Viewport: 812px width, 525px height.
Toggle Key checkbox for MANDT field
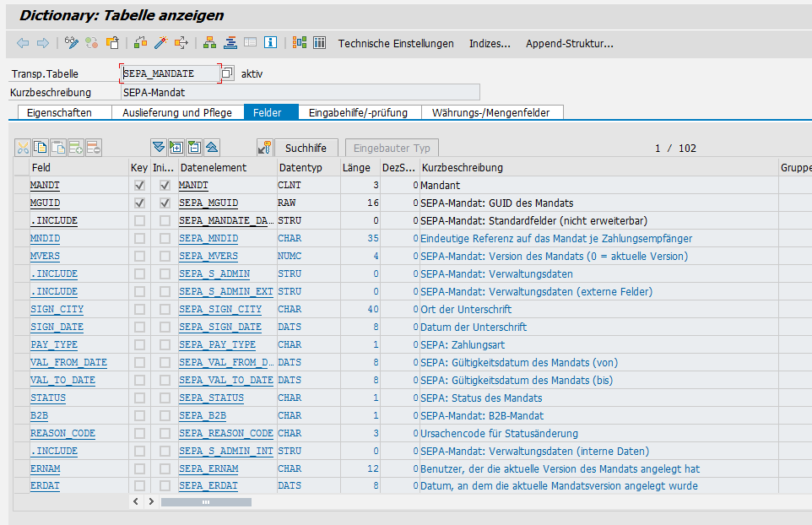[x=139, y=185]
